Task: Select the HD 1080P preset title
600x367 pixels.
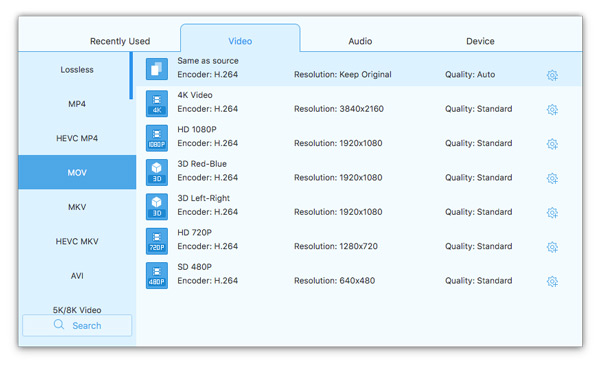Action: point(197,129)
